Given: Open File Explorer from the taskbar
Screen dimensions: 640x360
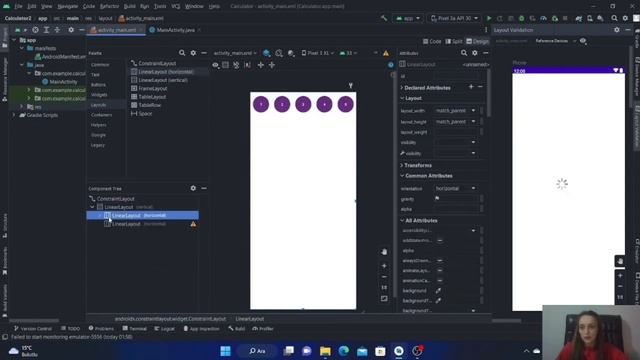Looking at the screenshot, I should click(x=325, y=351).
